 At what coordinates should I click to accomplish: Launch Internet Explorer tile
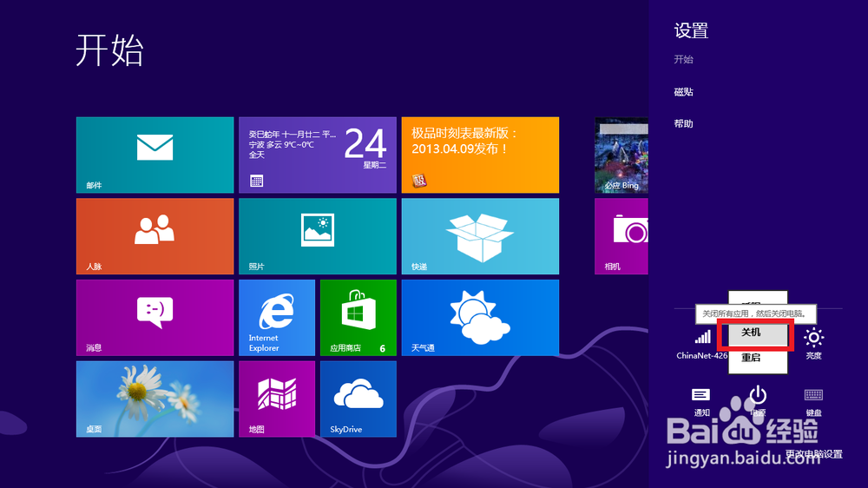277,318
